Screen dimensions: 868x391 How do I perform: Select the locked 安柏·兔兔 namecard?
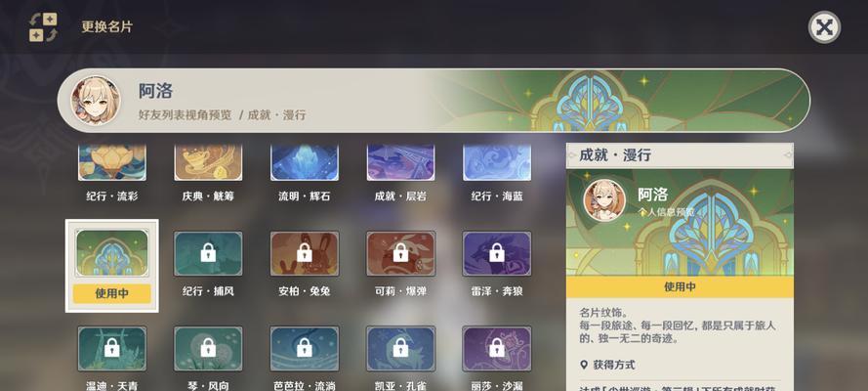305,253
